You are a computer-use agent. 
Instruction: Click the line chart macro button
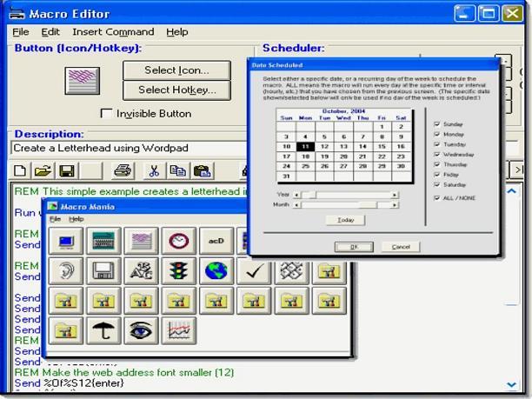(x=179, y=330)
